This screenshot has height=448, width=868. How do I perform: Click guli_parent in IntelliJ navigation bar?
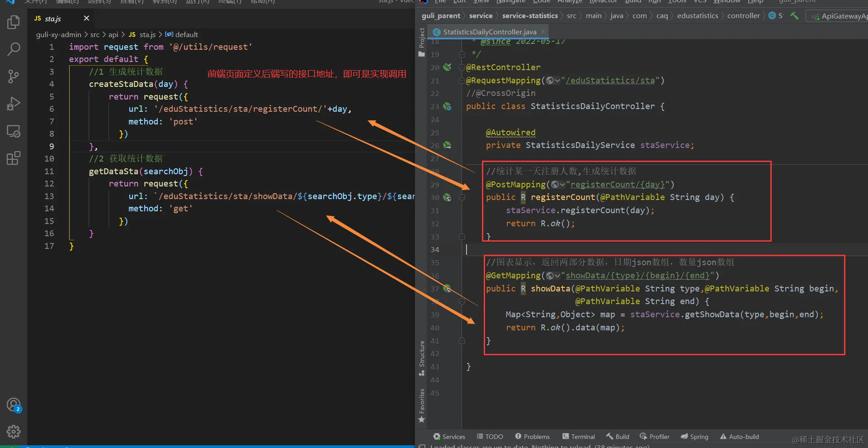point(441,16)
